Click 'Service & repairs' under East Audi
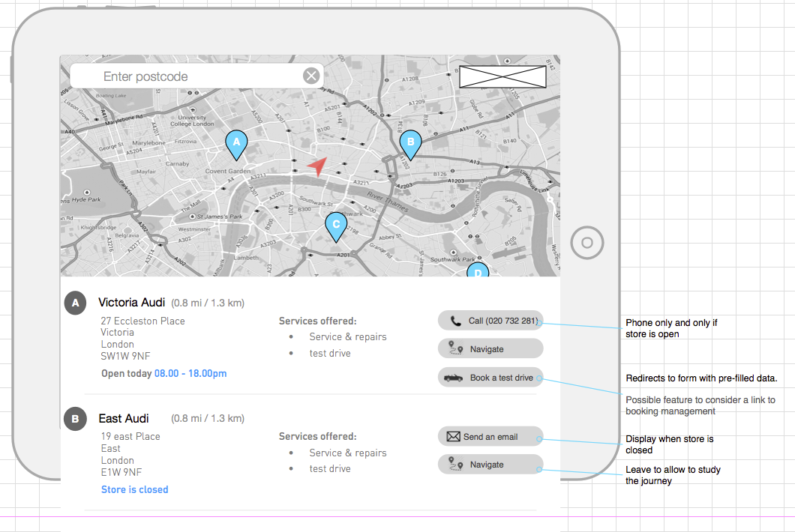The height and width of the screenshot is (532, 795). click(x=348, y=453)
